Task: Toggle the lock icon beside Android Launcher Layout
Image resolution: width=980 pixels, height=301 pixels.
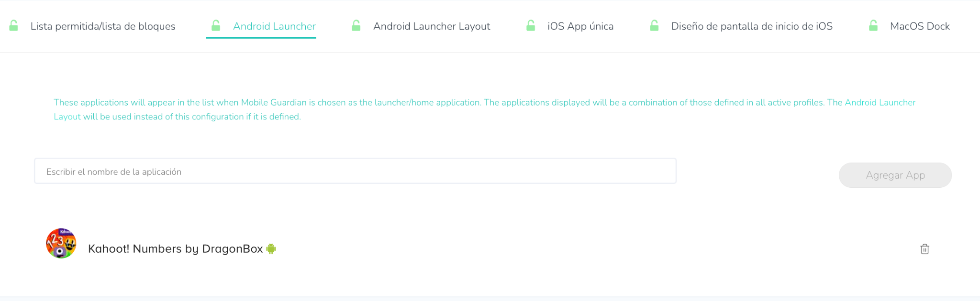Action: pyautogui.click(x=356, y=26)
